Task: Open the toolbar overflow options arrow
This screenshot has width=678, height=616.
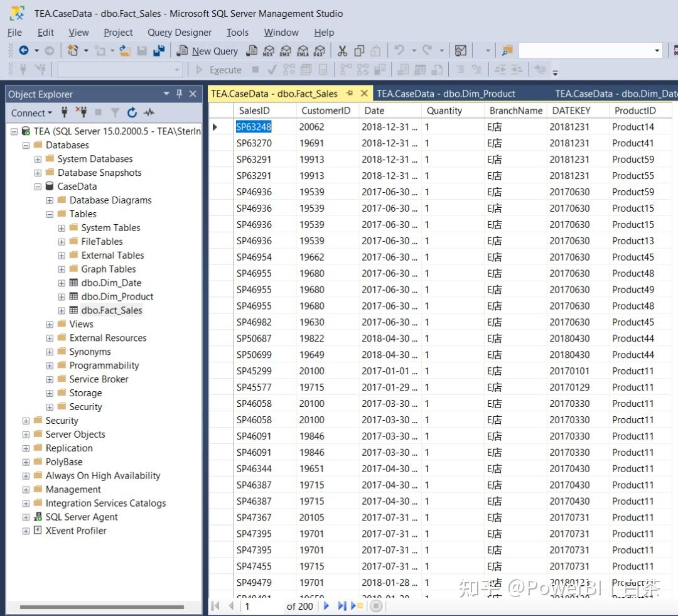Action: [555, 73]
